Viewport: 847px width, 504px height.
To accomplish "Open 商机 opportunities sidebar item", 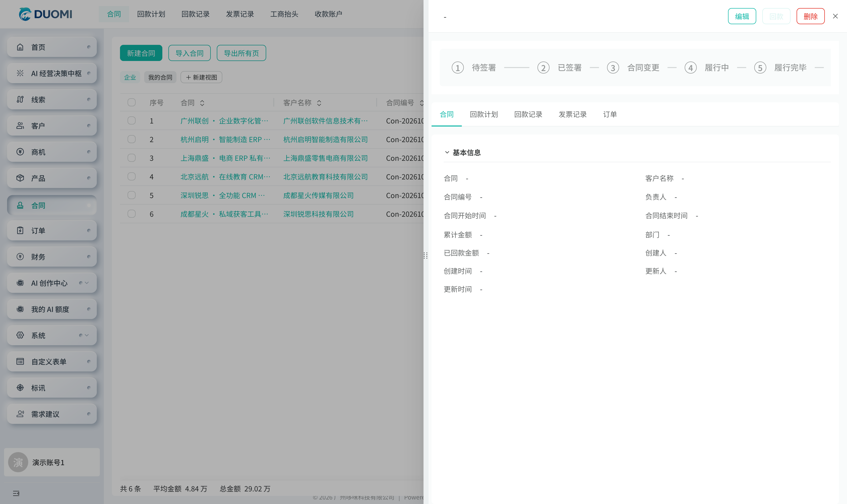I will pyautogui.click(x=52, y=152).
